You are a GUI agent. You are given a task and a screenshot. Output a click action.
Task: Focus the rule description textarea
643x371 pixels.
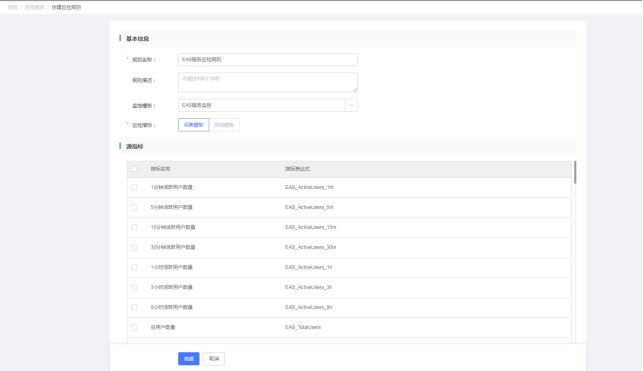pos(268,82)
